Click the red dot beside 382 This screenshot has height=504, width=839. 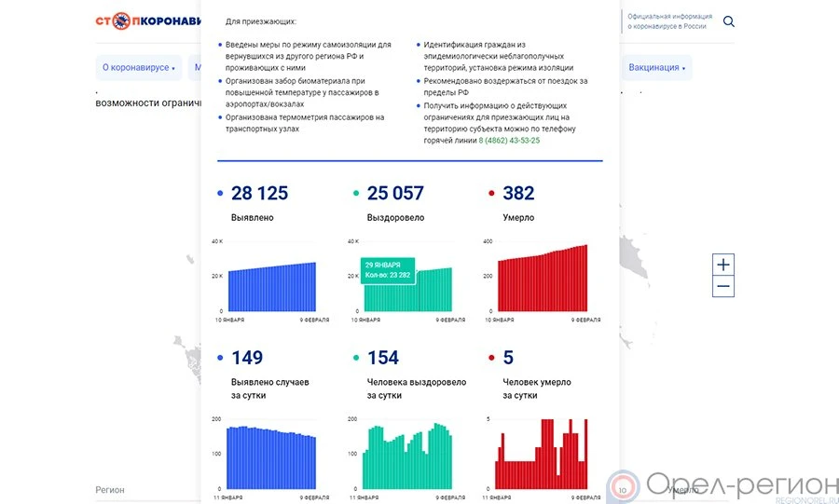coord(492,194)
